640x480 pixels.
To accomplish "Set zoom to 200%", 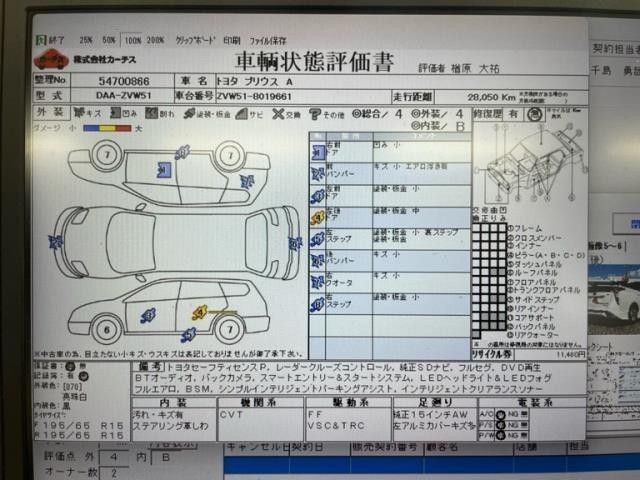I will (x=155, y=40).
